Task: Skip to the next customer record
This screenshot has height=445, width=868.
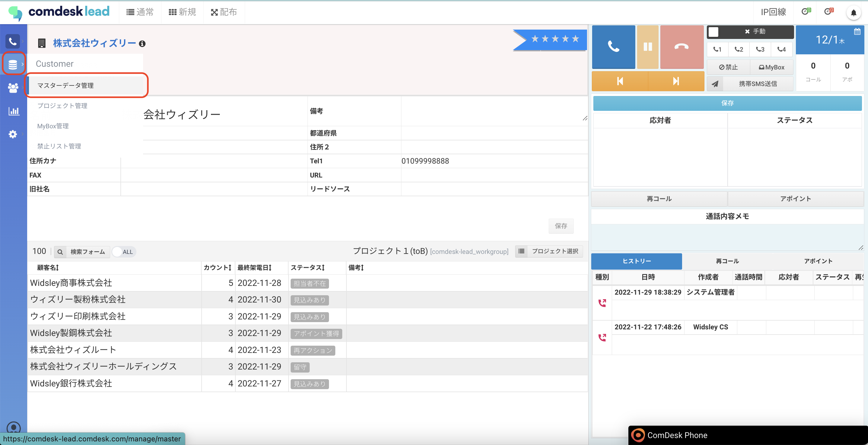Action: coord(676,81)
